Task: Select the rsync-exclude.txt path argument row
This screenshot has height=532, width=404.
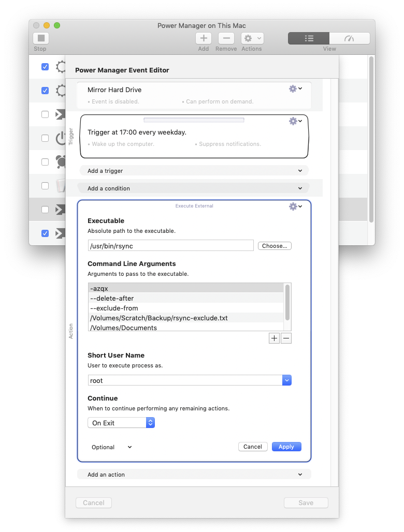Action: click(186, 318)
